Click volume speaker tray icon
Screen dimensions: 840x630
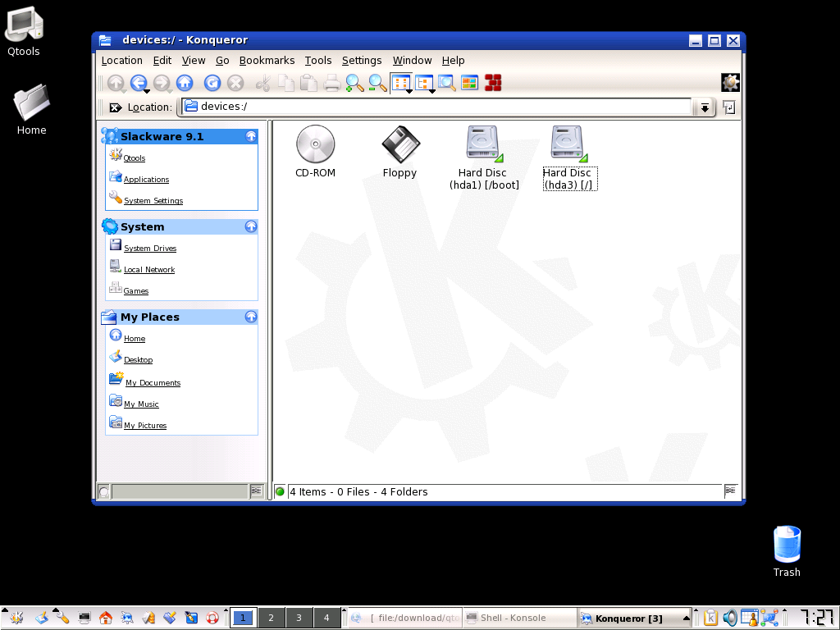coord(729,618)
